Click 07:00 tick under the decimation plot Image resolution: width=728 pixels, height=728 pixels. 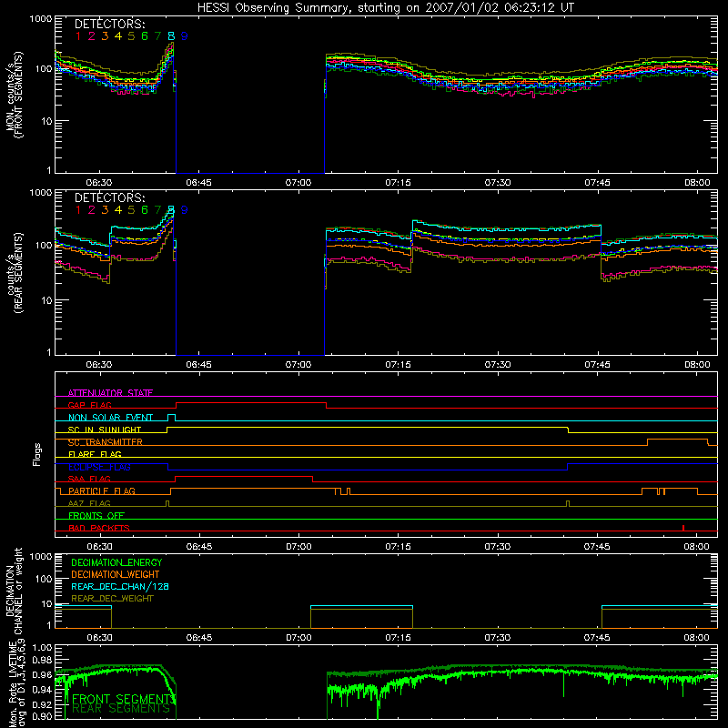[298, 638]
